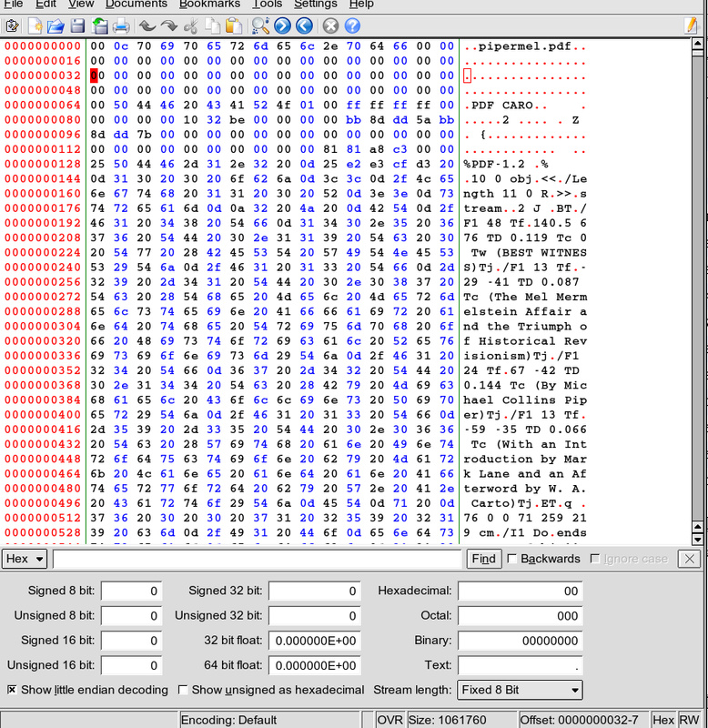Image resolution: width=708 pixels, height=728 pixels.
Task: Open the Hex search type dropdown
Action: click(25, 559)
